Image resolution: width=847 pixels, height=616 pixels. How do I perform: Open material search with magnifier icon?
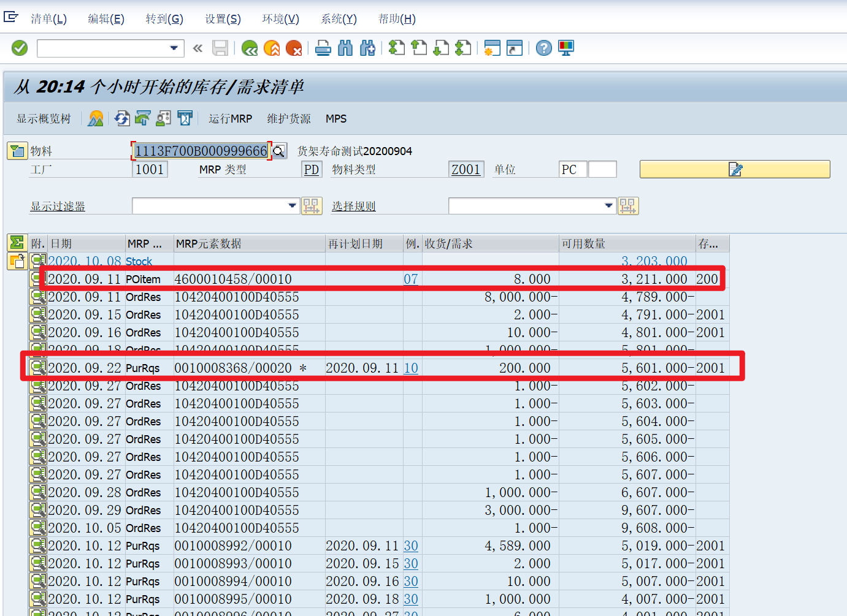tap(279, 151)
